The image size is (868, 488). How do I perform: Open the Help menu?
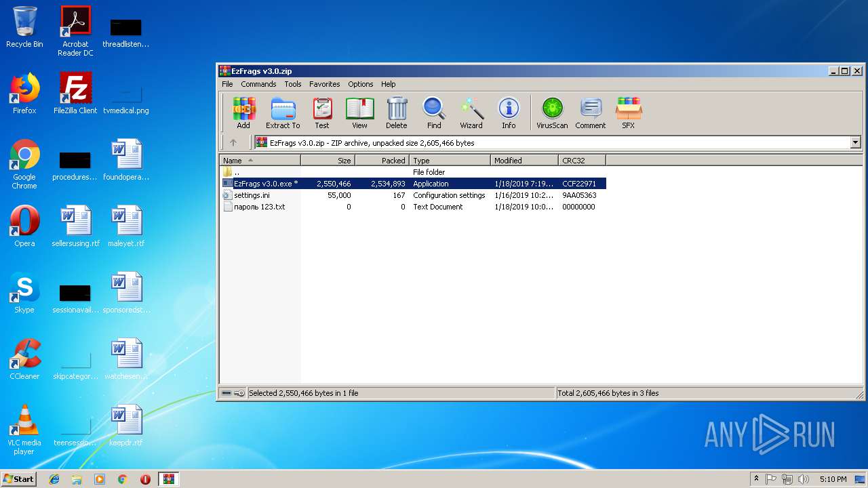tap(389, 84)
